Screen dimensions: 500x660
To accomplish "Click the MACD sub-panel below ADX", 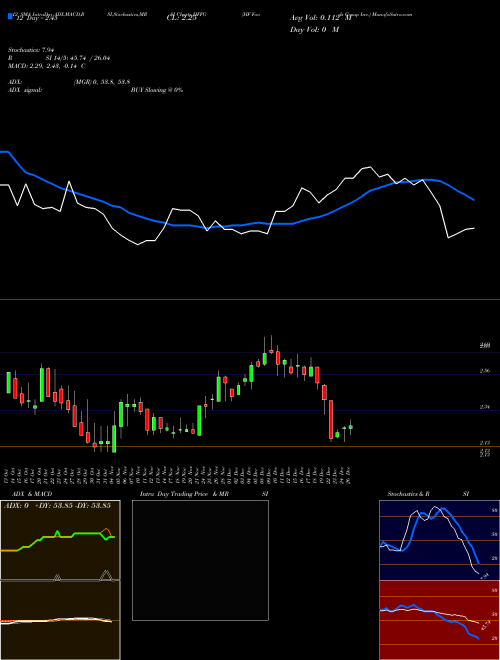I will tap(60, 620).
